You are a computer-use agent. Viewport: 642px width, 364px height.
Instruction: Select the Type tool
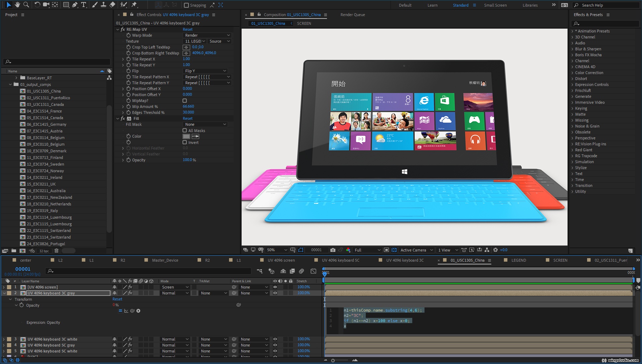(84, 5)
